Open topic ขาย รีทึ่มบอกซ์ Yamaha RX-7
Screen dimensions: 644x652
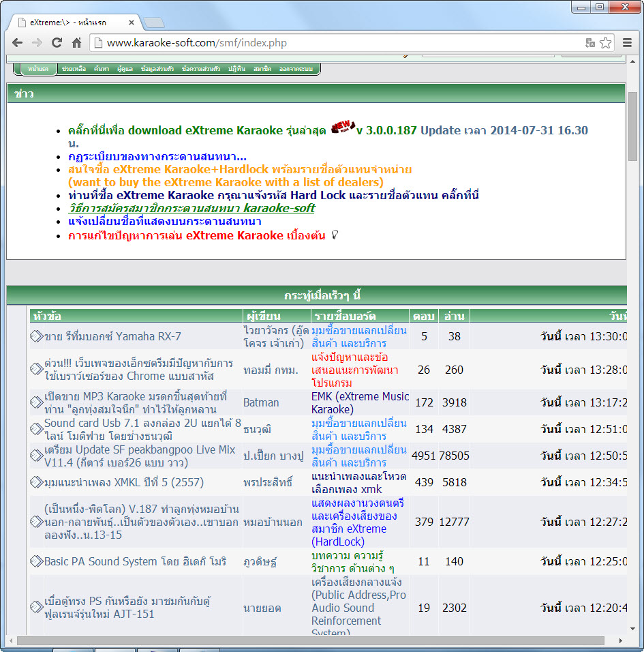point(112,336)
